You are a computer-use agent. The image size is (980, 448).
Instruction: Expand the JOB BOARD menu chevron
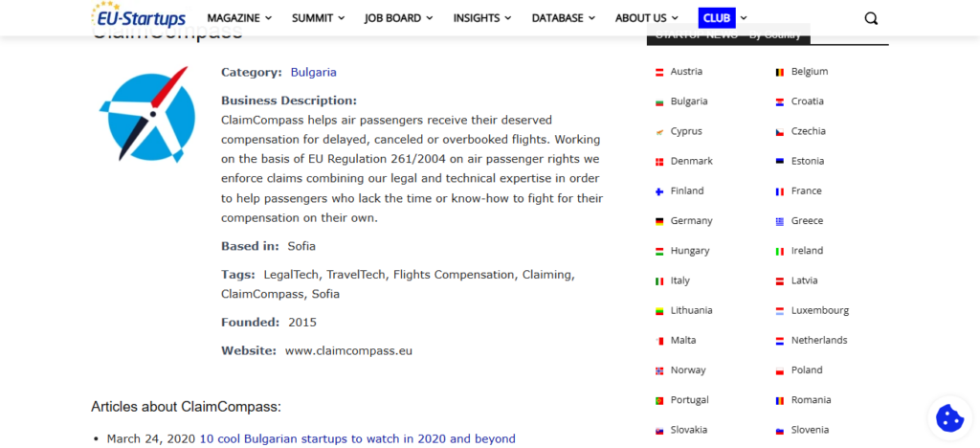pyautogui.click(x=430, y=18)
